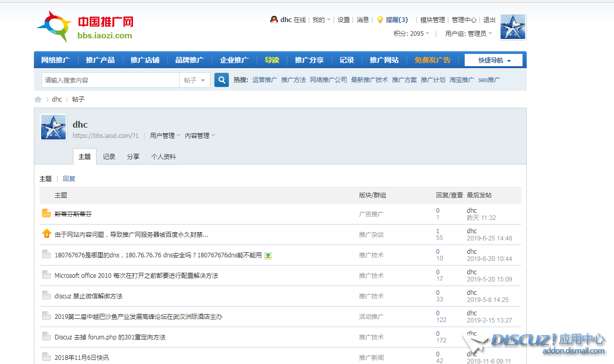Viewport: 614px width, 364px height.
Task: Open the orange folder icon thread
Action: point(46,214)
